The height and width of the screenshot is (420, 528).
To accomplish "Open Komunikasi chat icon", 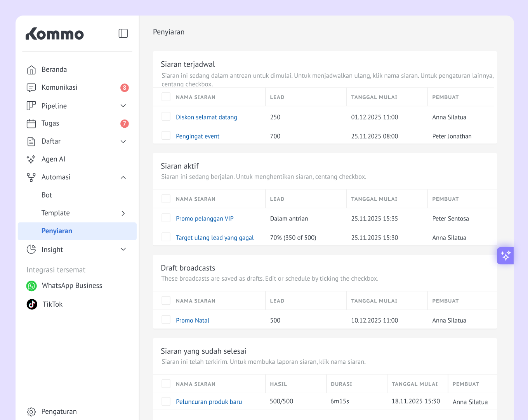I will (x=31, y=88).
